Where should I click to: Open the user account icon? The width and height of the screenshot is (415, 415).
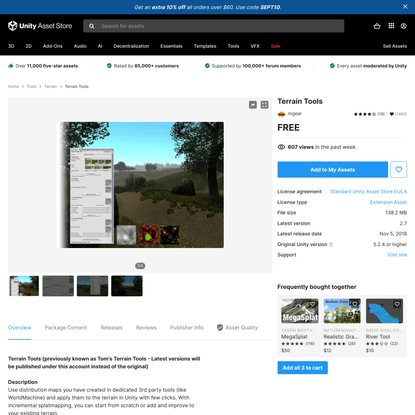[x=404, y=26]
